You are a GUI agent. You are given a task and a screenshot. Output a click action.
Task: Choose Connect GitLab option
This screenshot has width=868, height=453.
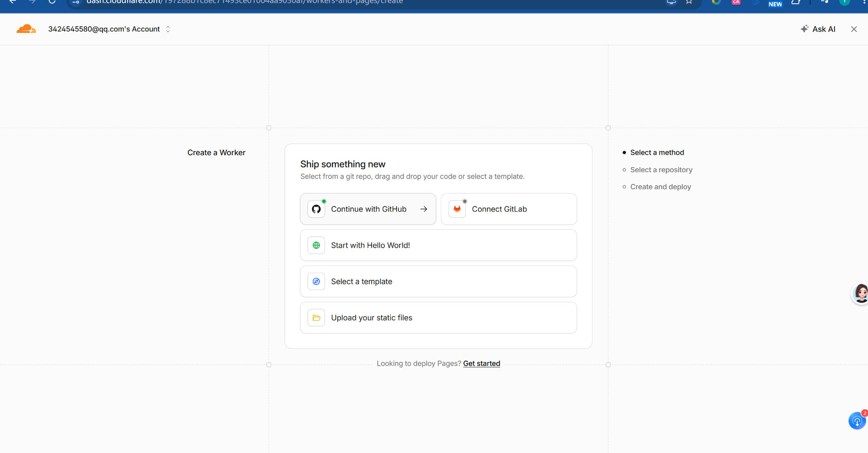pyautogui.click(x=509, y=209)
